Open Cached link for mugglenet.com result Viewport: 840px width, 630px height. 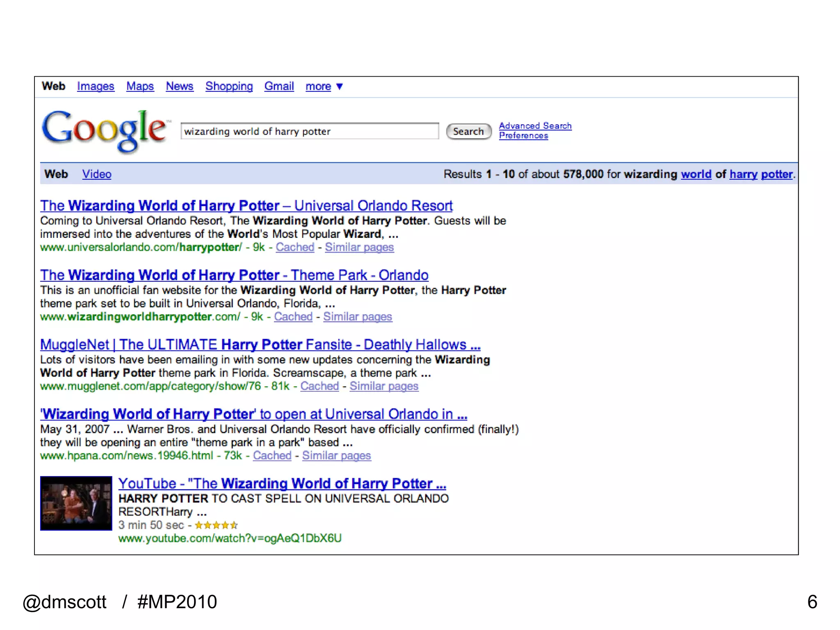[x=320, y=386]
